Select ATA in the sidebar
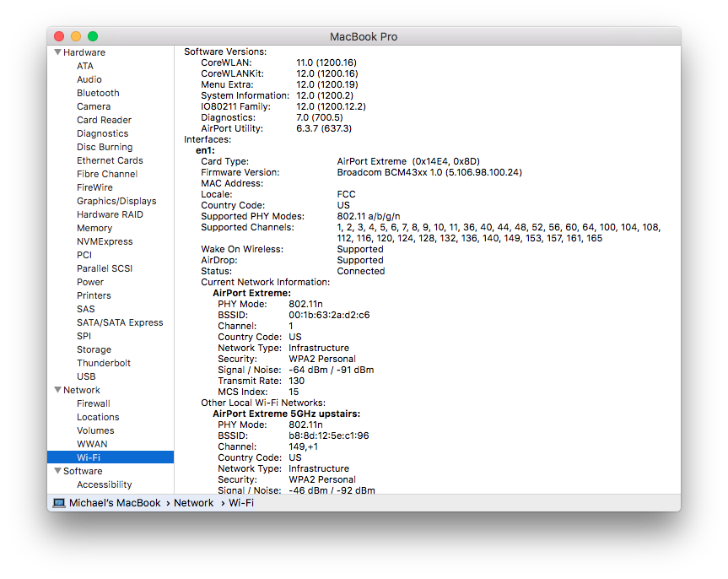 pos(85,66)
